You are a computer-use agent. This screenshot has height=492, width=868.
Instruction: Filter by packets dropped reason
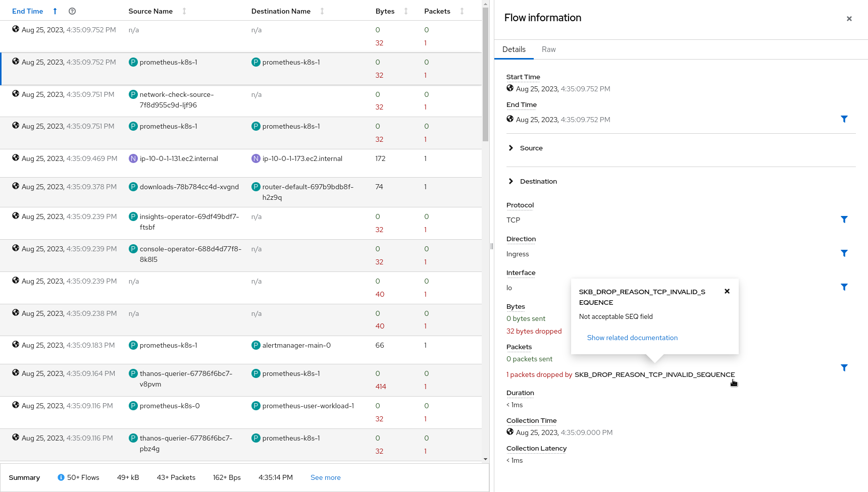844,368
